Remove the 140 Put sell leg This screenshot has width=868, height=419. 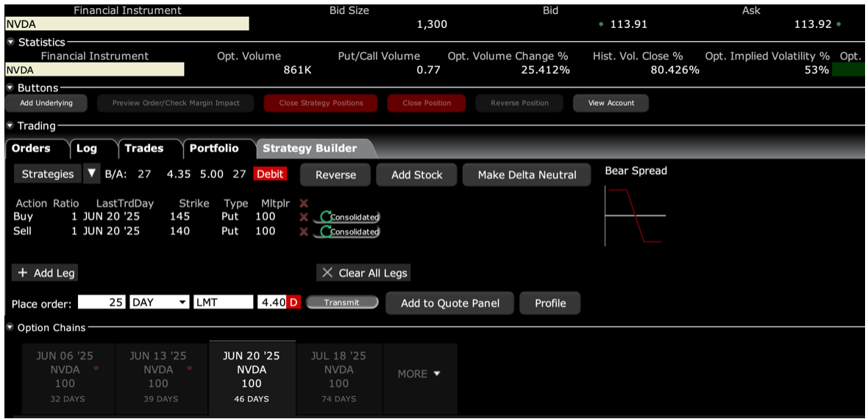303,232
